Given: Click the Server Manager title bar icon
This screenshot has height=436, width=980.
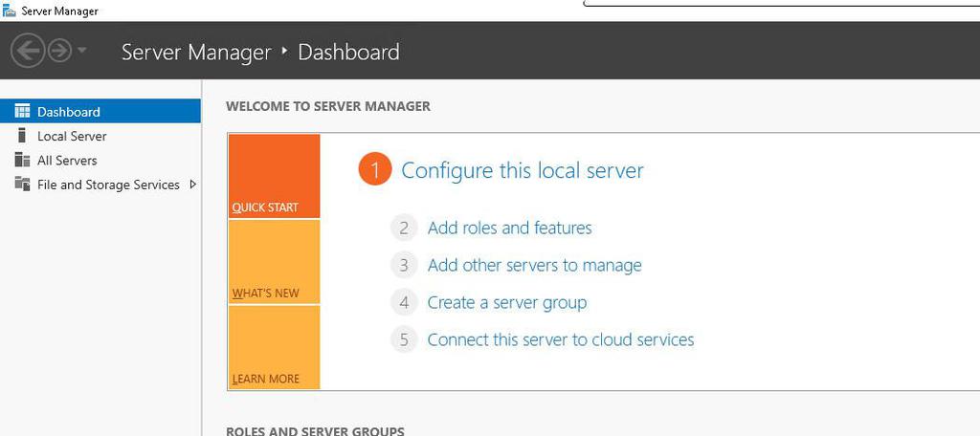Looking at the screenshot, I should 10,10.
